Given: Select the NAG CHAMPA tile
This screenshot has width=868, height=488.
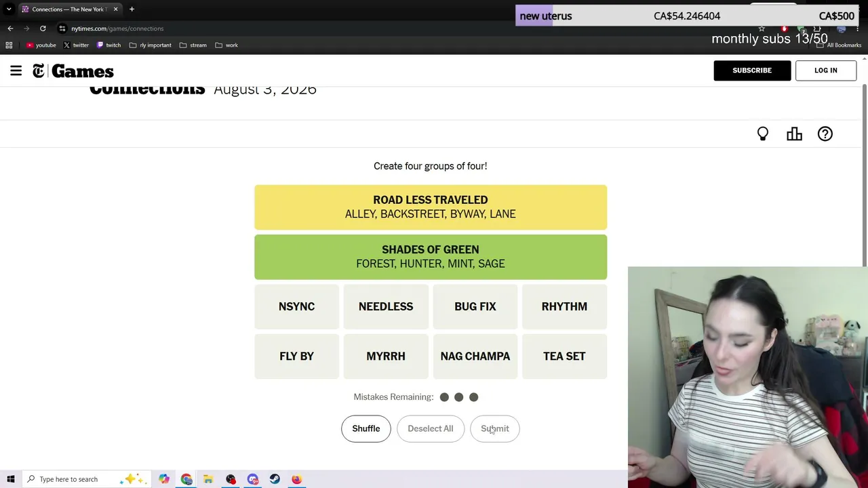Looking at the screenshot, I should [475, 356].
